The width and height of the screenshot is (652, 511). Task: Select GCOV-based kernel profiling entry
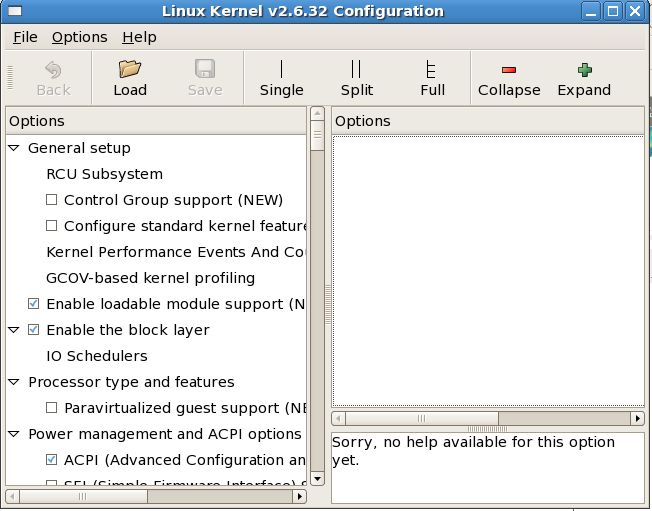click(151, 278)
